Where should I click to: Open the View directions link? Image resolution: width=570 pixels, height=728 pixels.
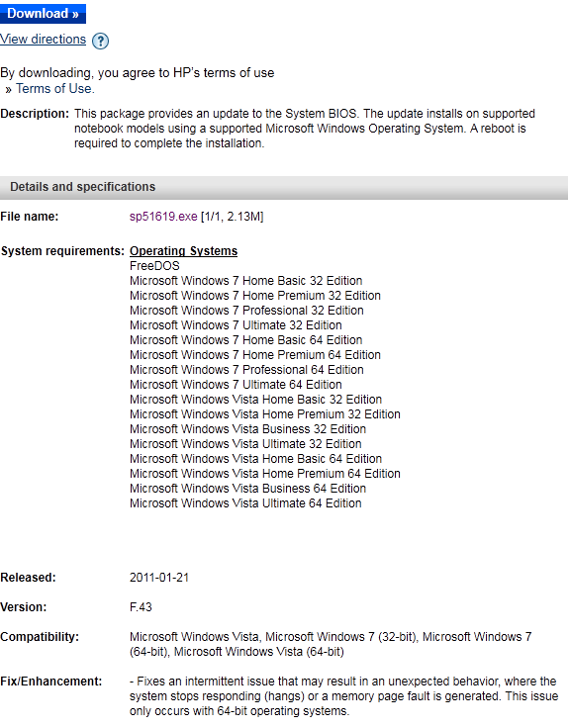coord(43,40)
